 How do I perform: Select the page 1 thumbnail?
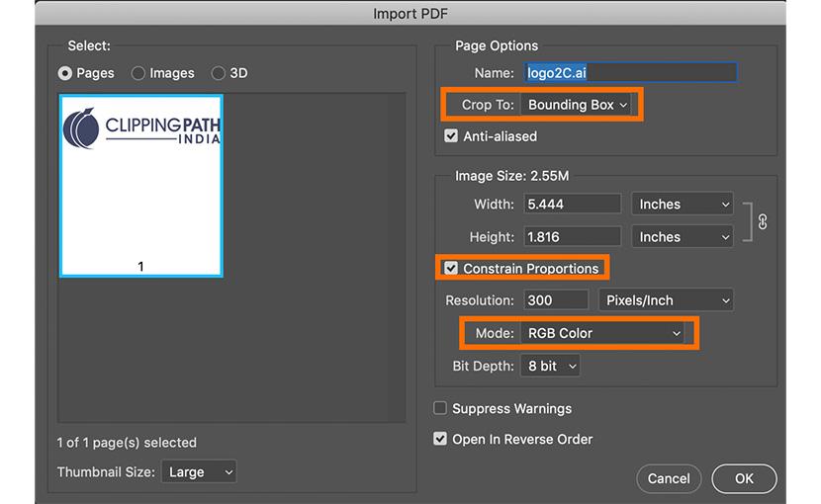click(x=141, y=186)
